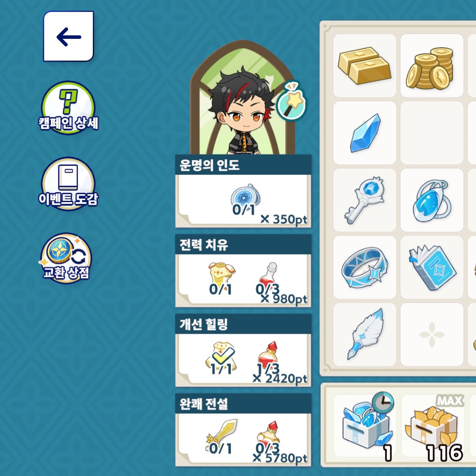Select the stacked gold coins tile
This screenshot has width=476, height=476.
click(x=432, y=65)
